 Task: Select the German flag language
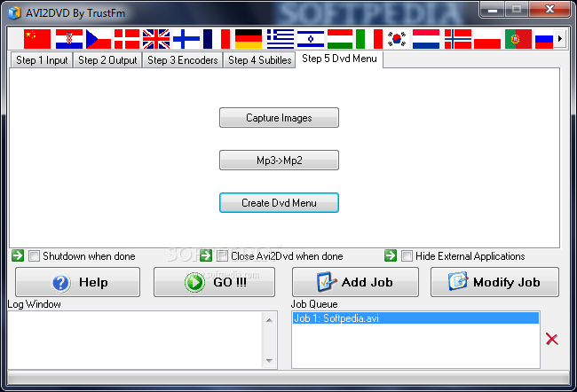[x=249, y=39]
